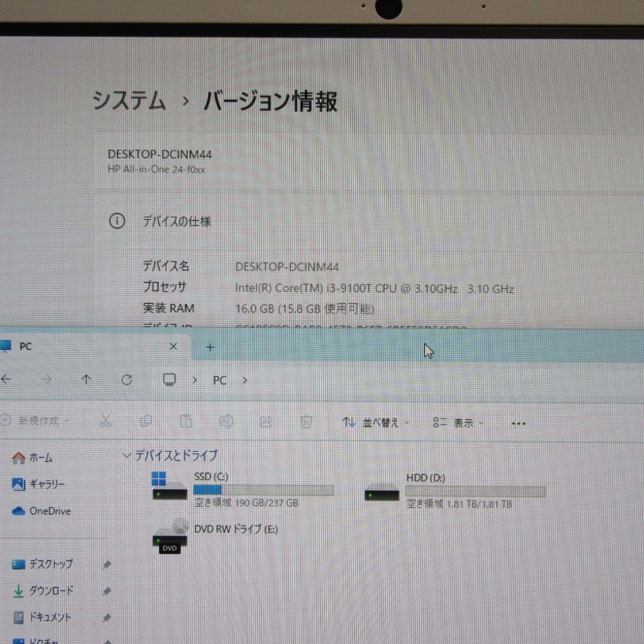This screenshot has width=644, height=644.
Task: Unpin デスクトップ from the sidebar
Action: coord(107,564)
